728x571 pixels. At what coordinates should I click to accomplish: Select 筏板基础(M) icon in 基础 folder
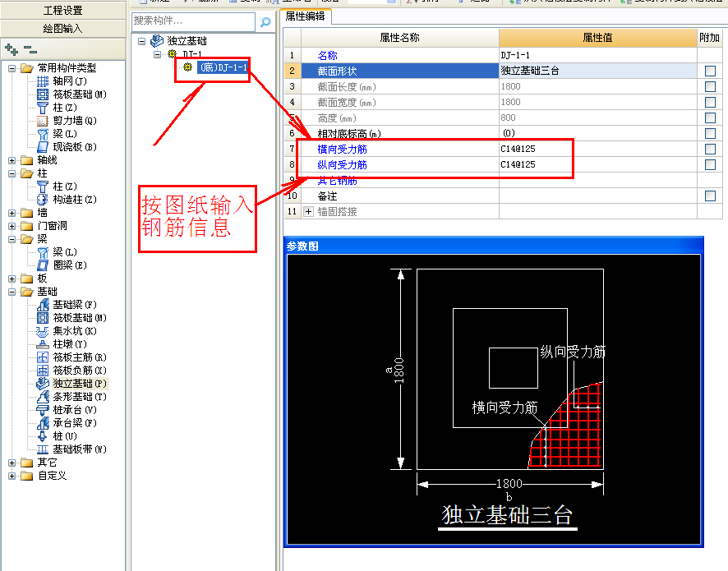coord(42,317)
